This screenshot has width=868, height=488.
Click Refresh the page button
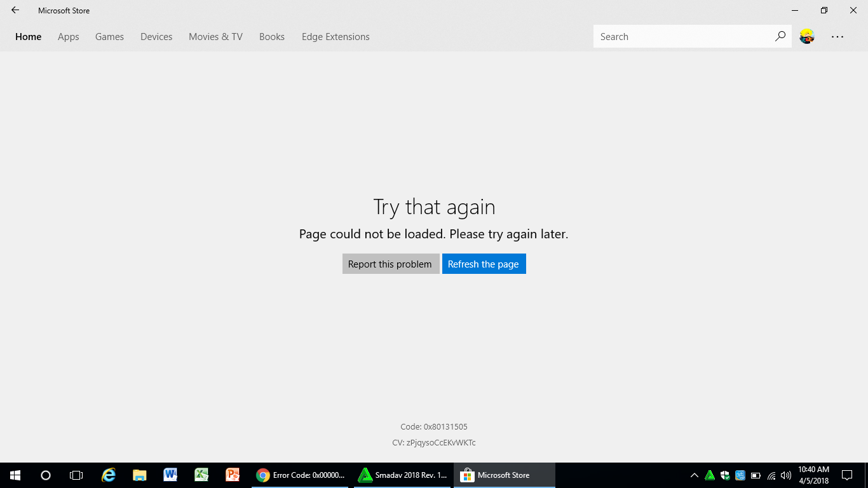(x=484, y=264)
